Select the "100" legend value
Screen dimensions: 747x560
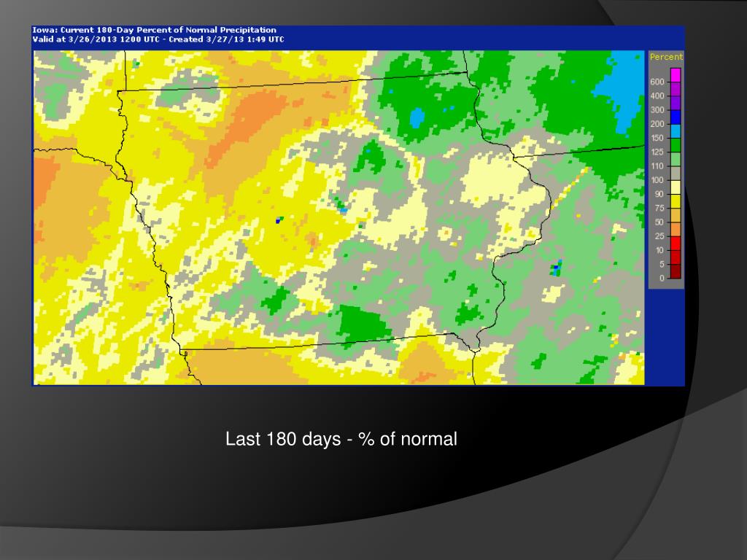click(x=657, y=180)
